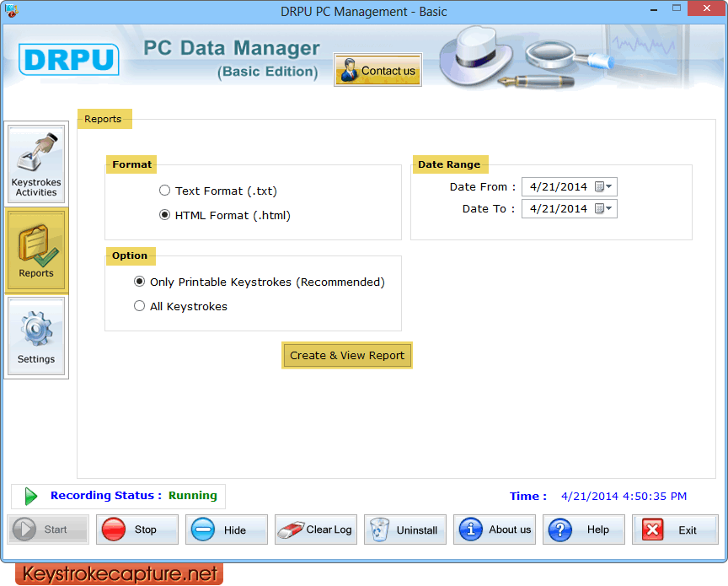728x586 pixels.
Task: Hide the application window
Action: click(x=227, y=530)
